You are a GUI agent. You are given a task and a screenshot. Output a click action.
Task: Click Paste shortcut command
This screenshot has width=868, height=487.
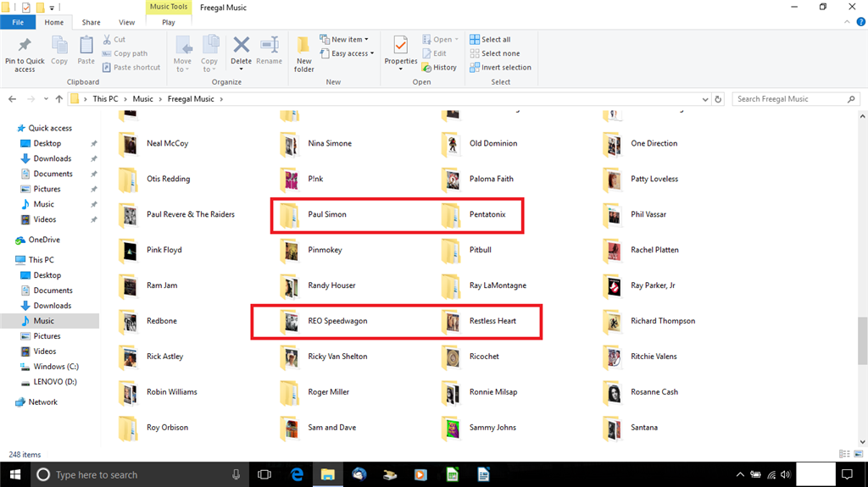131,67
